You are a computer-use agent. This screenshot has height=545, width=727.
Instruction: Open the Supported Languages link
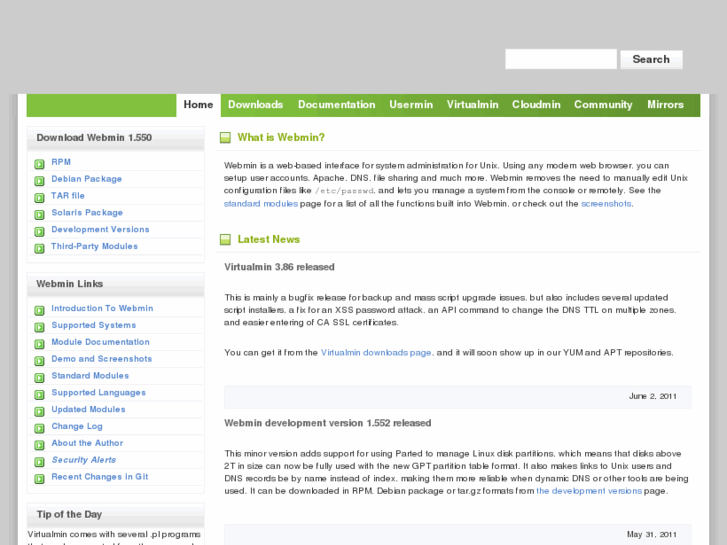point(99,392)
